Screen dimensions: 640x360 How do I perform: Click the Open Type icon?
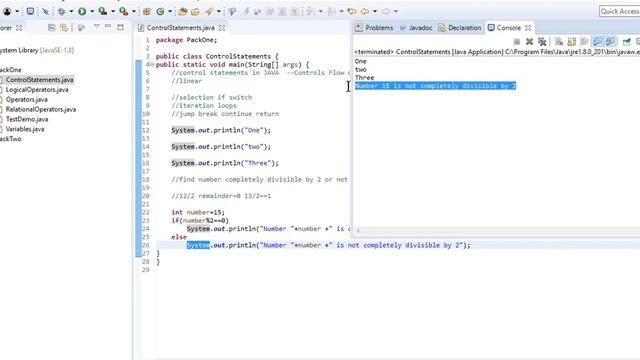point(182,11)
